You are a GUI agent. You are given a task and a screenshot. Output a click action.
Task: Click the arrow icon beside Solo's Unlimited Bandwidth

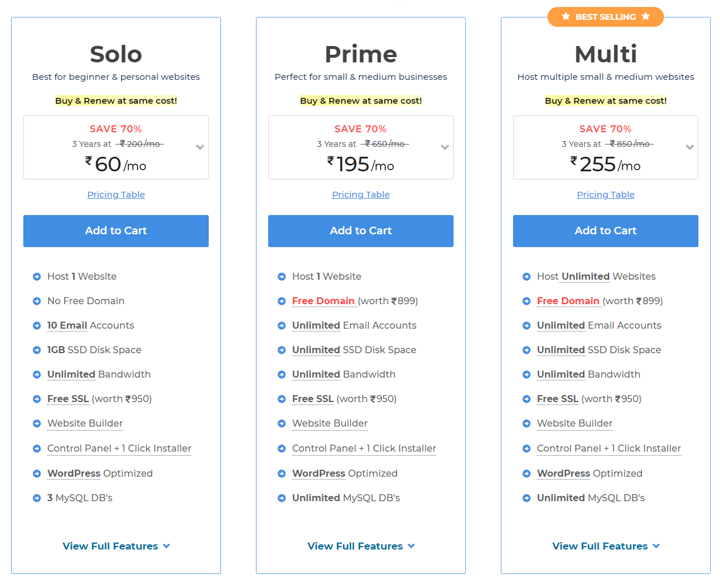(x=37, y=375)
